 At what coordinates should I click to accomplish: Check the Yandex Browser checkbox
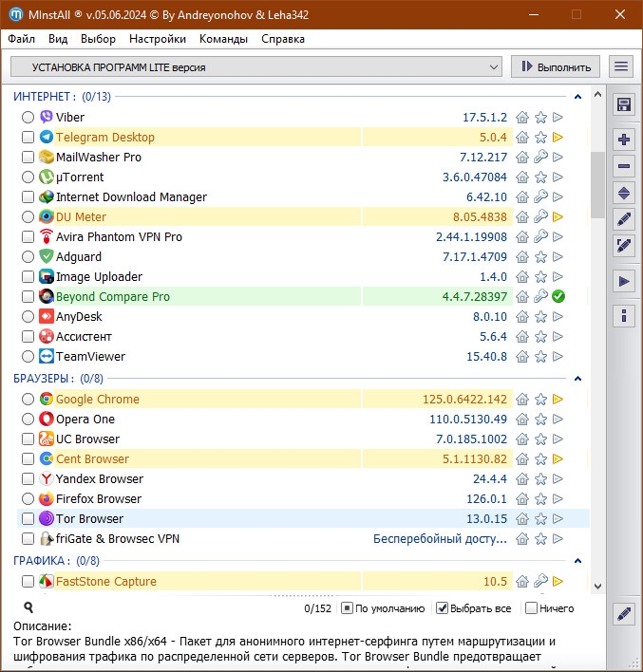[28, 478]
